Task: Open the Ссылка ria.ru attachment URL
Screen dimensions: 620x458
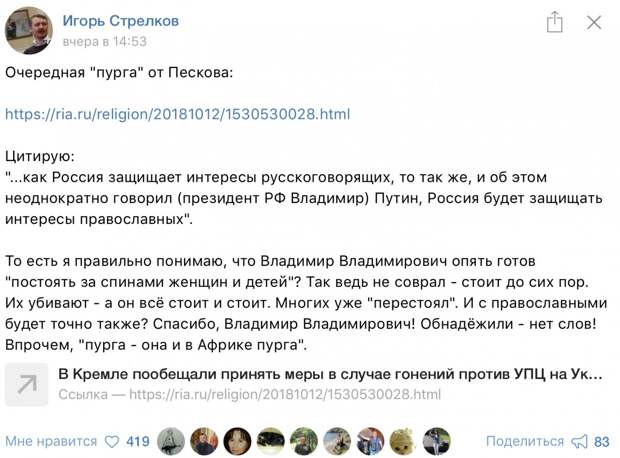Action: (250, 394)
